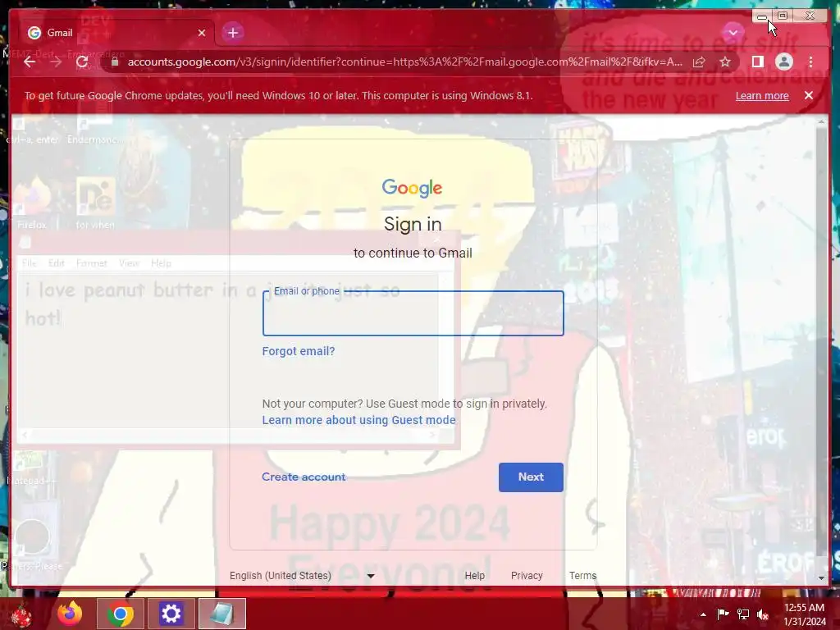Image resolution: width=840 pixels, height=630 pixels.
Task: Open the File menu in Notepad
Action: (30, 263)
